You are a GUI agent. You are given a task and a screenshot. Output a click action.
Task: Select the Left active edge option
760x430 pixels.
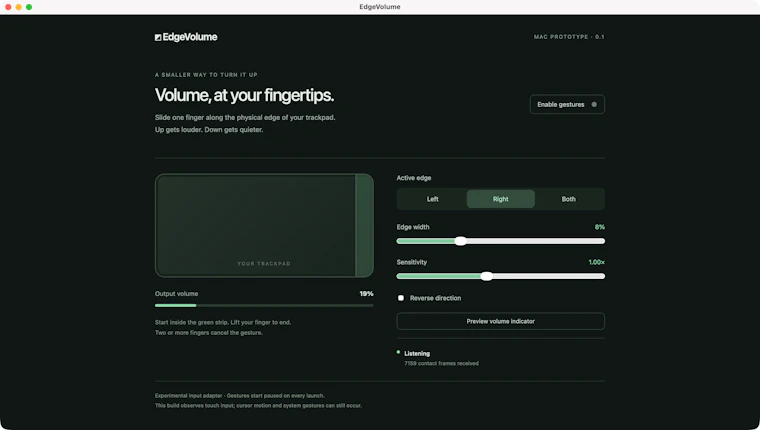click(x=432, y=199)
